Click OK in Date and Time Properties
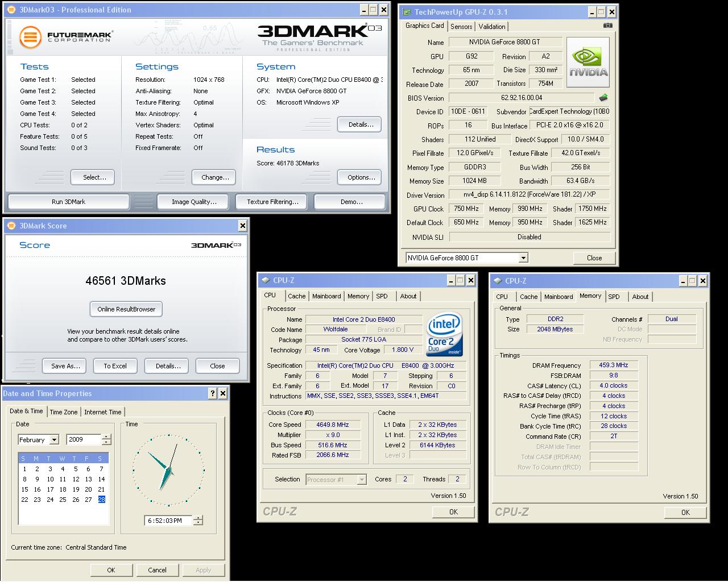 [111, 570]
